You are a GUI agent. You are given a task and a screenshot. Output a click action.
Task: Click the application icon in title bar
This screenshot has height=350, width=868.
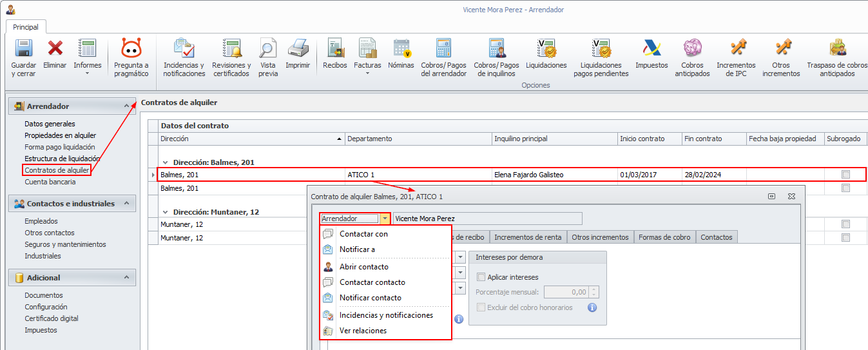pyautogui.click(x=10, y=10)
